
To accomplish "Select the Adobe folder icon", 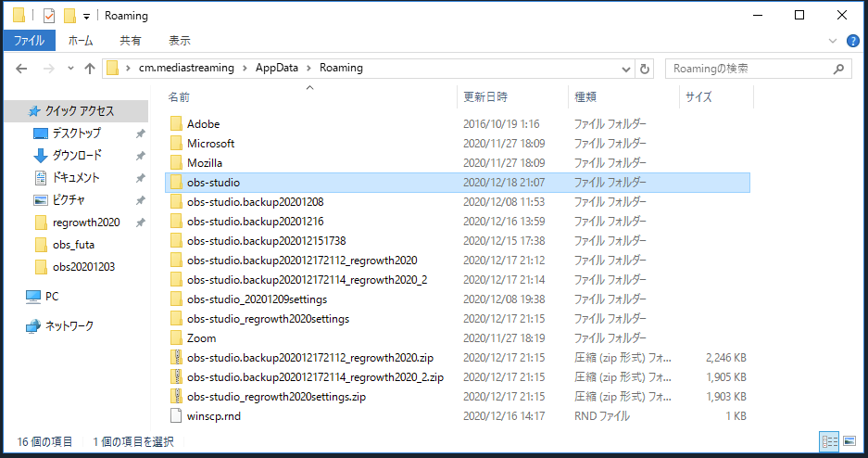I will [176, 123].
